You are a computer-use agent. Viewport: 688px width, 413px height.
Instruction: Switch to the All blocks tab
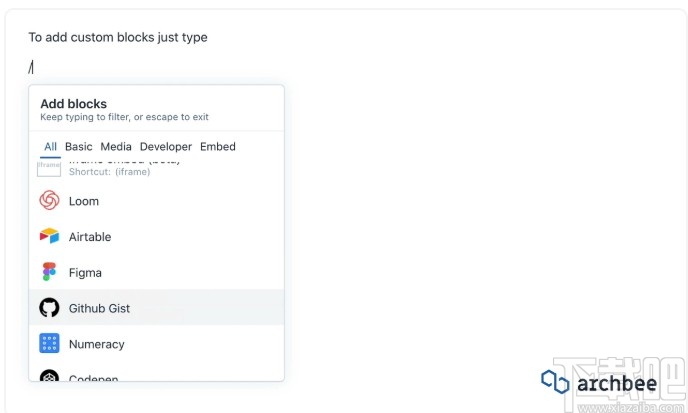pyautogui.click(x=50, y=147)
